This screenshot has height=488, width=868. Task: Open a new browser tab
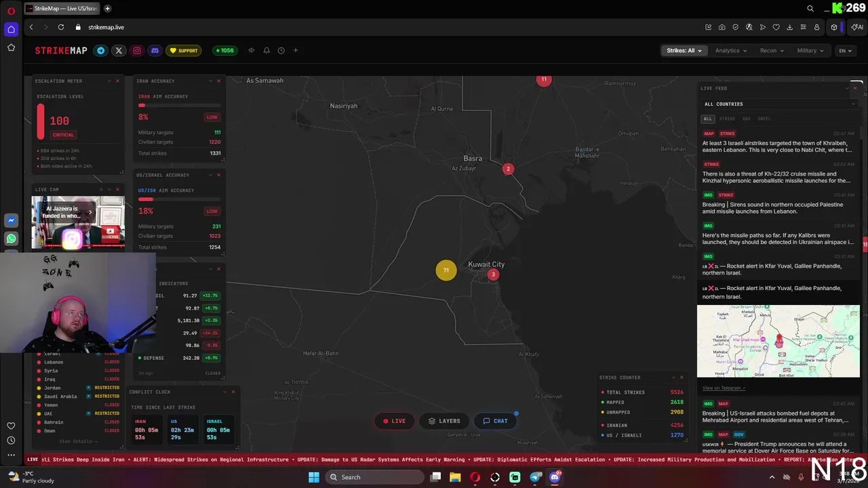pyautogui.click(x=108, y=9)
